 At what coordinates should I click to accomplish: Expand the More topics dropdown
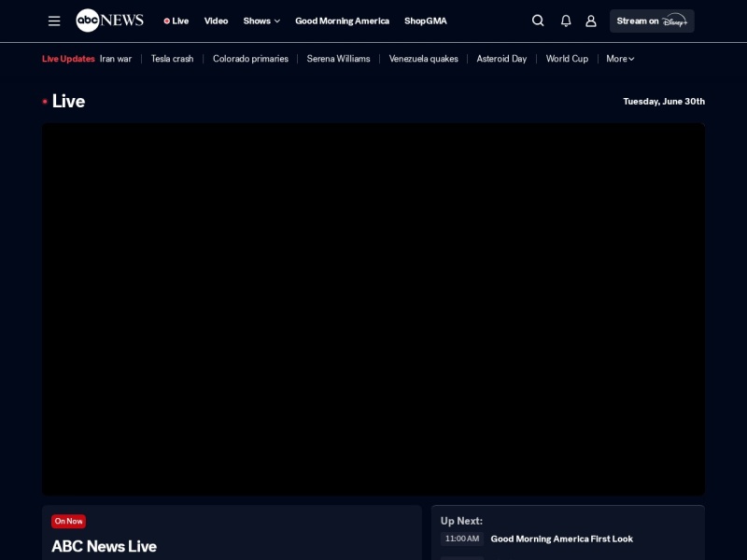click(620, 59)
